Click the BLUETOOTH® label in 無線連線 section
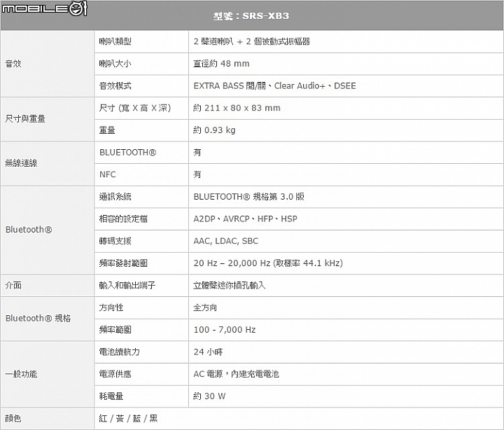The image size is (504, 430). [x=127, y=153]
